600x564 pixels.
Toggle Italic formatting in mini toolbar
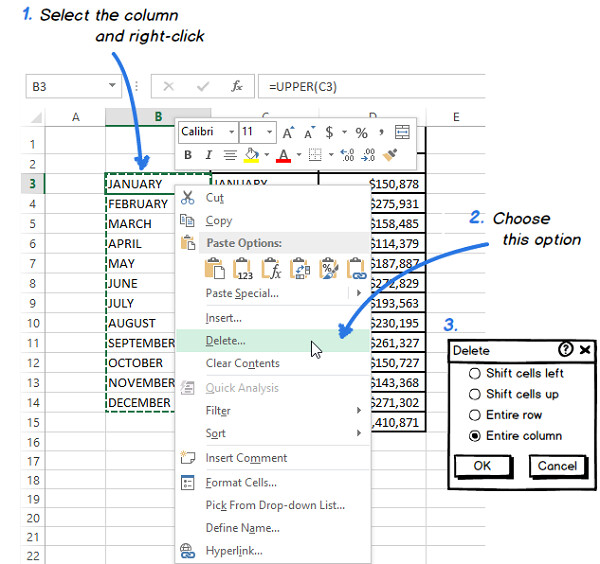(208, 155)
